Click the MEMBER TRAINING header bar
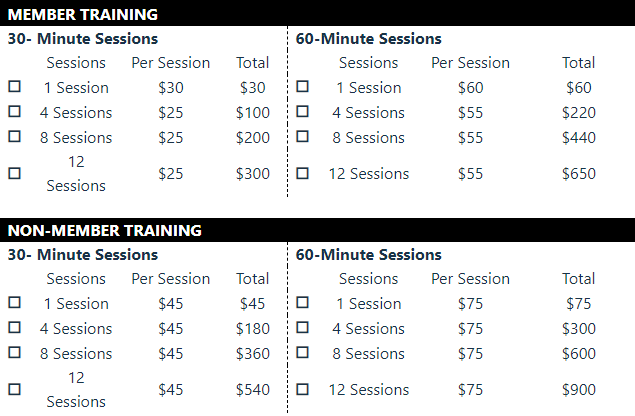 317,14
